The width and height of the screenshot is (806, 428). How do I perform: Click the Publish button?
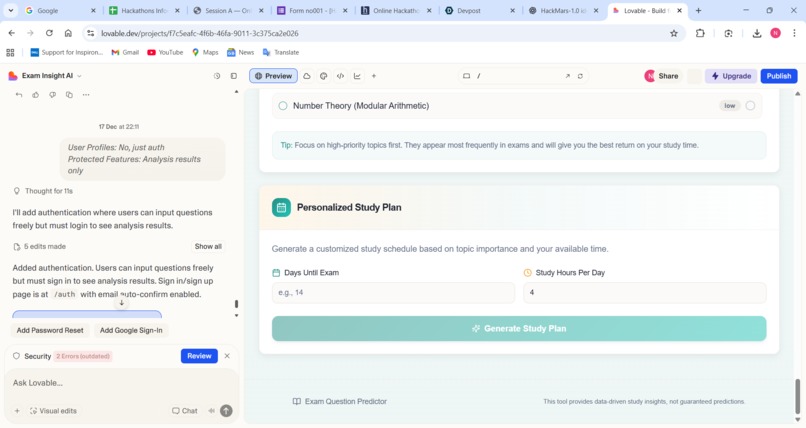coord(779,76)
